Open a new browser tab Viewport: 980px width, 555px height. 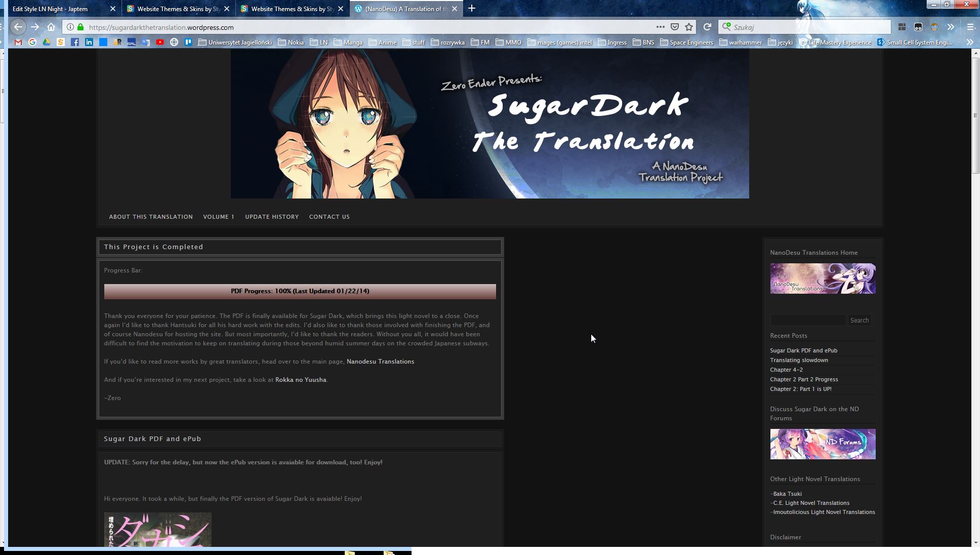tap(472, 9)
